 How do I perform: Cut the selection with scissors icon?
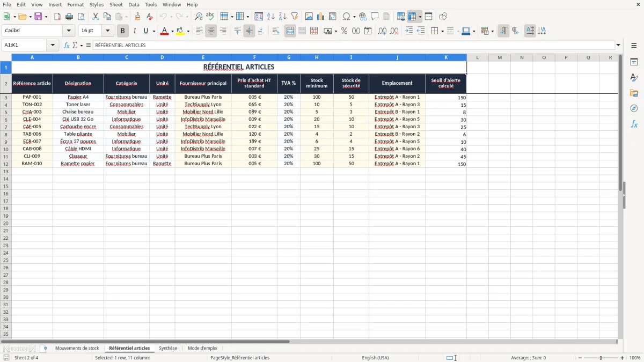(x=96, y=17)
